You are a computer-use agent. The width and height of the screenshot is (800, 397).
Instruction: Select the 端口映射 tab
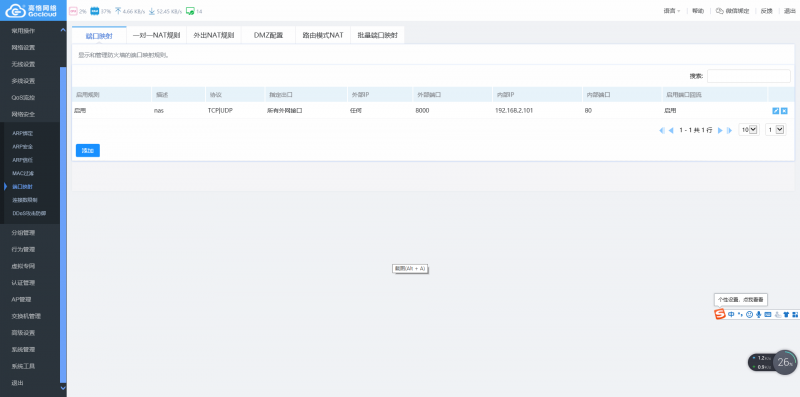pyautogui.click(x=99, y=36)
